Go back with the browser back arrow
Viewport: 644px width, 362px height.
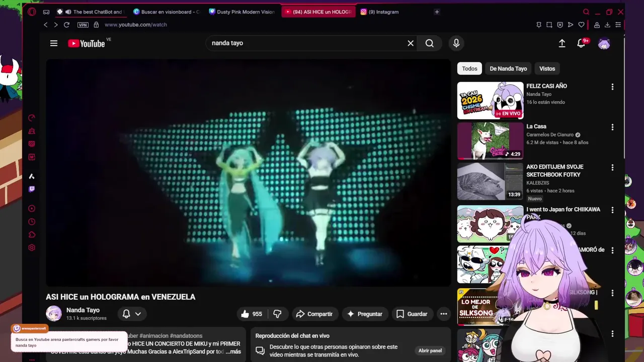tap(45, 25)
